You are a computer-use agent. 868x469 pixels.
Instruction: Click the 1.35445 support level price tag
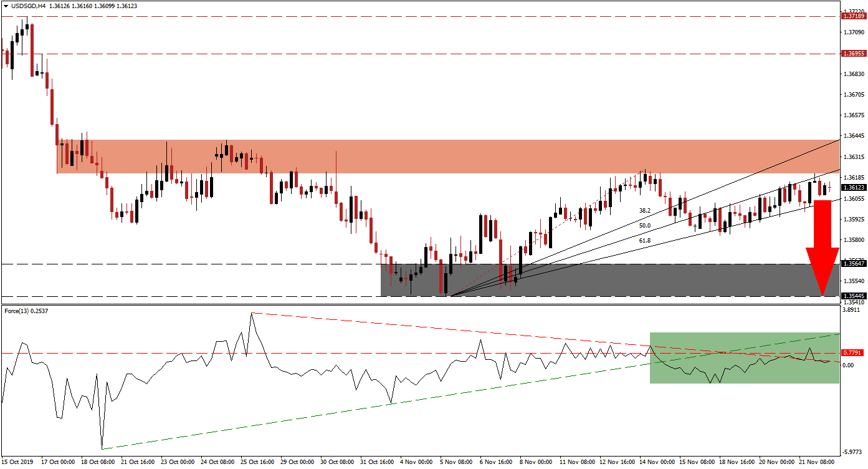[x=852, y=296]
